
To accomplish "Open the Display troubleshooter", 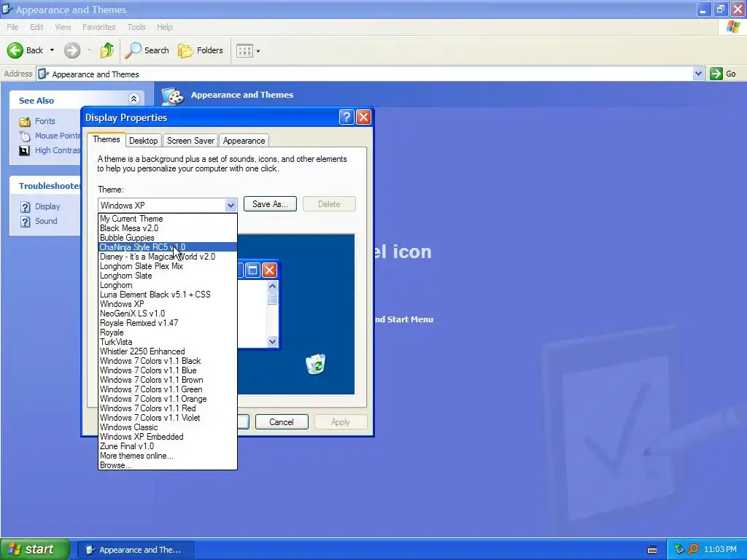I will pyautogui.click(x=47, y=206).
